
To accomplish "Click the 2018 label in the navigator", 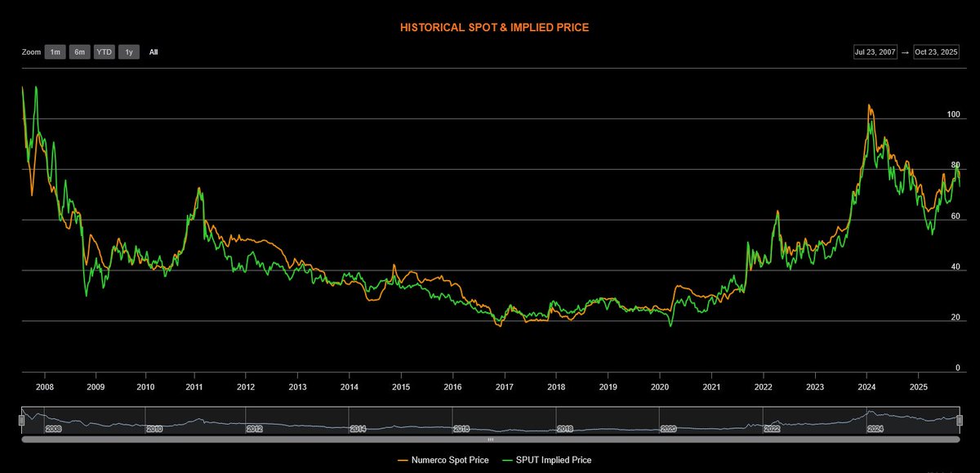I will (x=564, y=429).
